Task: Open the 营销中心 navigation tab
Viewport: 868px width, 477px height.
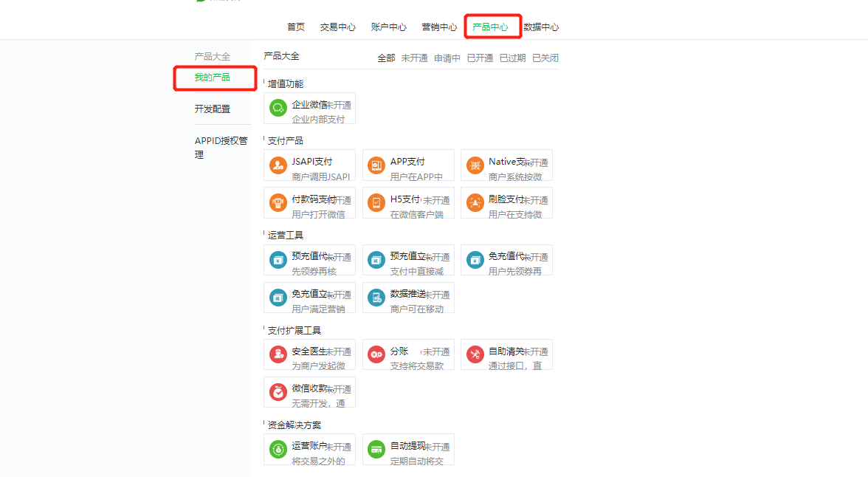Action: click(x=440, y=27)
